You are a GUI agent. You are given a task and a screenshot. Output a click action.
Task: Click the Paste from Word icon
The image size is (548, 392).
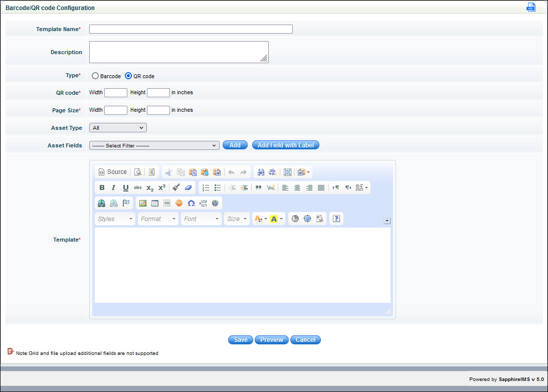pos(217,172)
